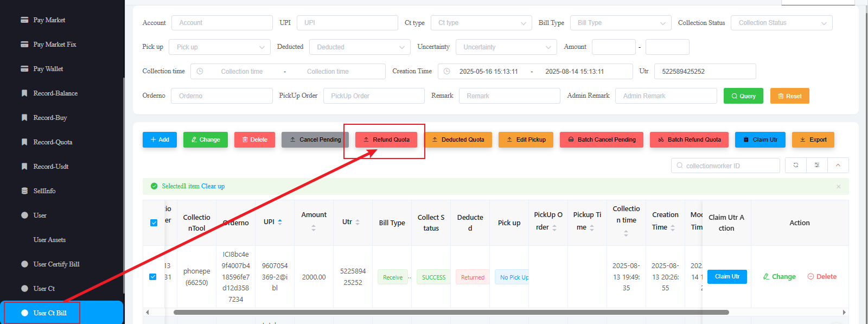This screenshot has width=868, height=324.
Task: Click the table refresh icon
Action: 796,166
